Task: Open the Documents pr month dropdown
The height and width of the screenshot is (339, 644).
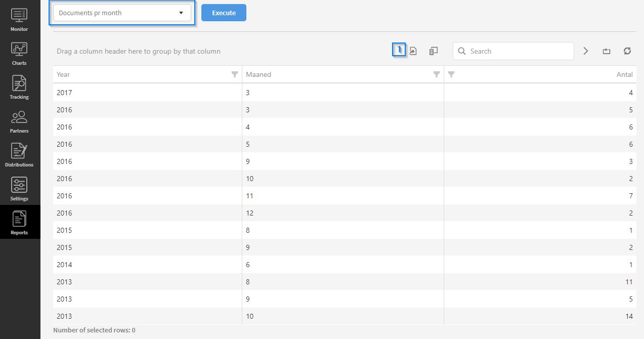Action: tap(122, 13)
